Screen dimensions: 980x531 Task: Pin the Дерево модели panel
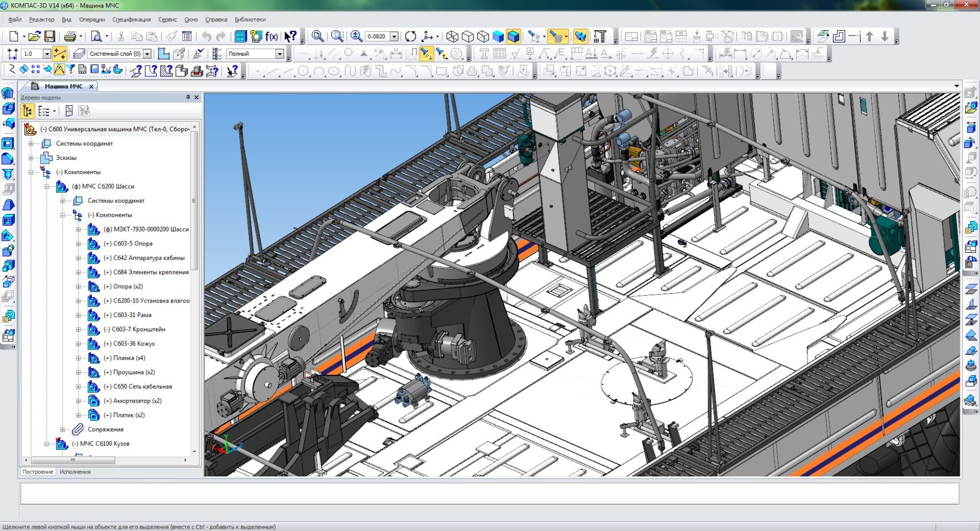coord(188,97)
